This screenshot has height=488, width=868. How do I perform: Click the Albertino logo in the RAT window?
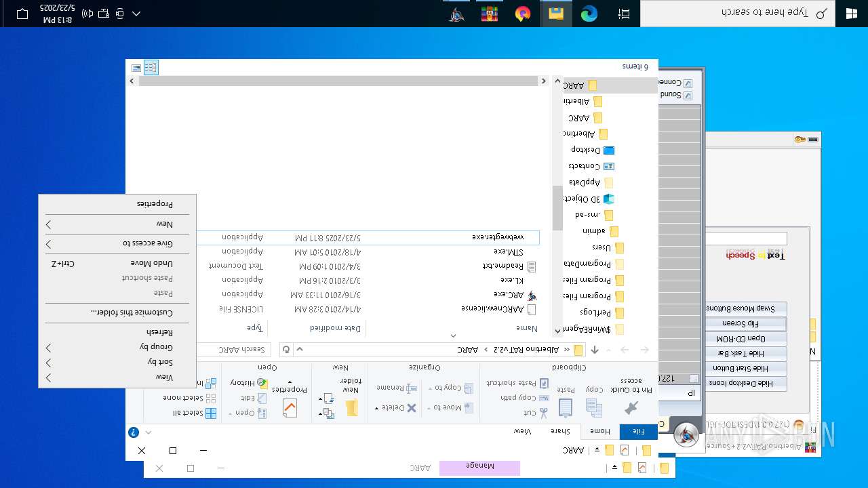tap(686, 435)
